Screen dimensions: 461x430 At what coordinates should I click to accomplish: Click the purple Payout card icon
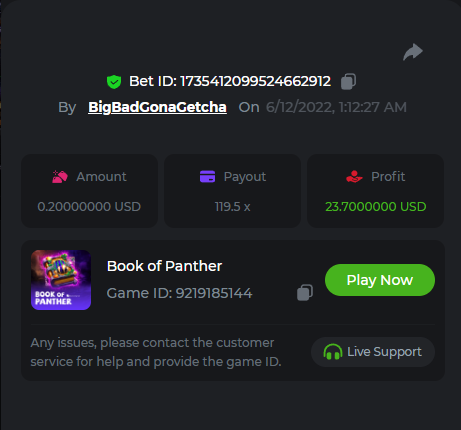(x=207, y=177)
